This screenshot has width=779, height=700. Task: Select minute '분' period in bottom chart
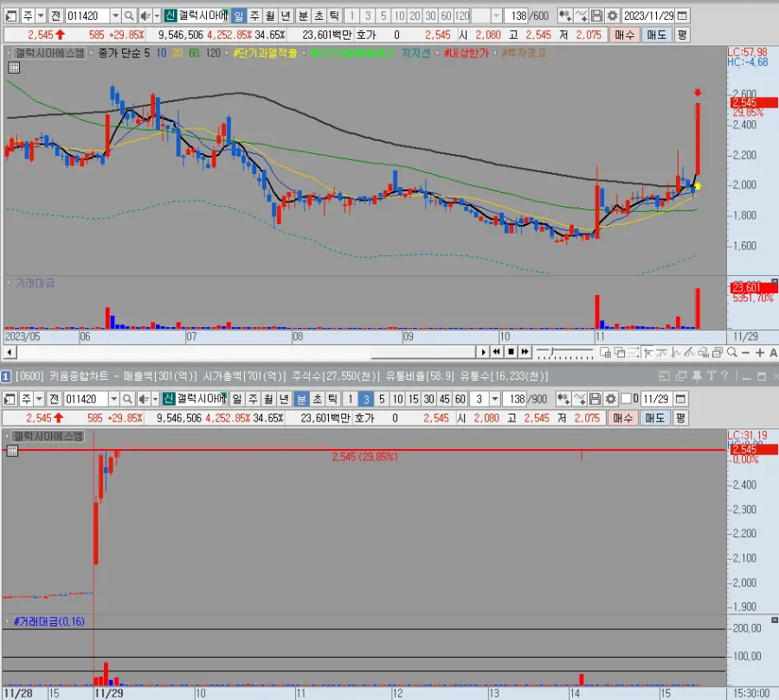301,399
